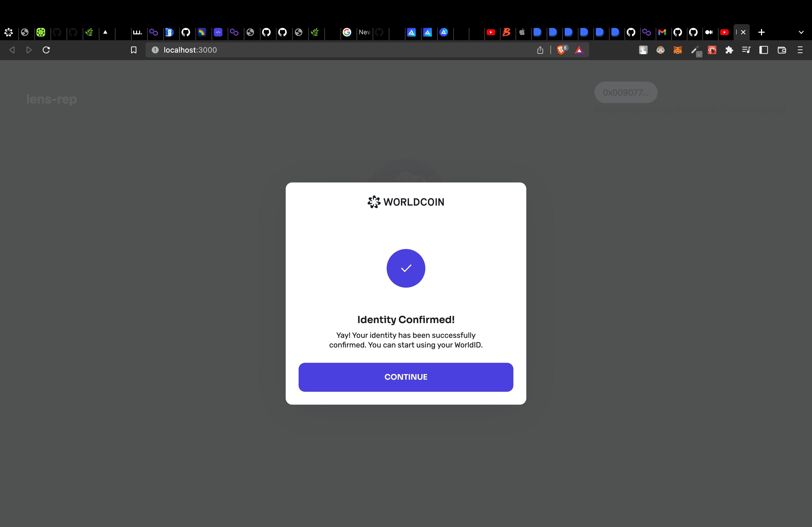812x527 pixels.
Task: Click the browser back navigation arrow
Action: (x=12, y=50)
